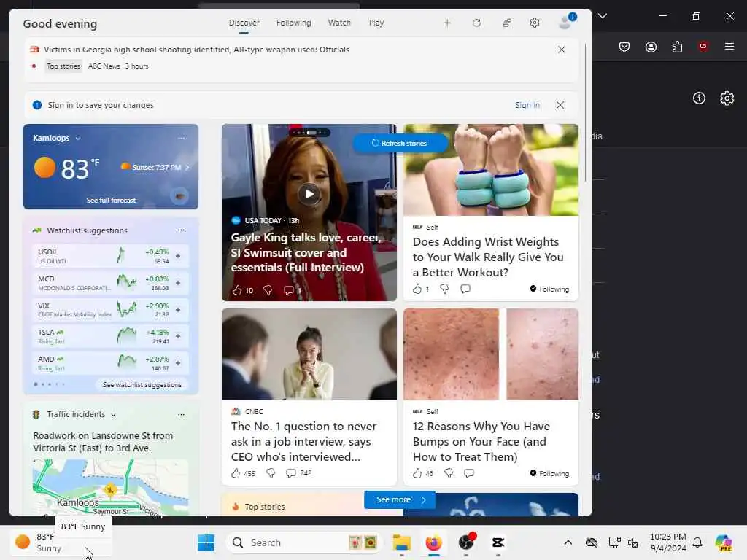This screenshot has height=560, width=747.
Task: Like the Wrist Weights article
Action: pos(417,289)
